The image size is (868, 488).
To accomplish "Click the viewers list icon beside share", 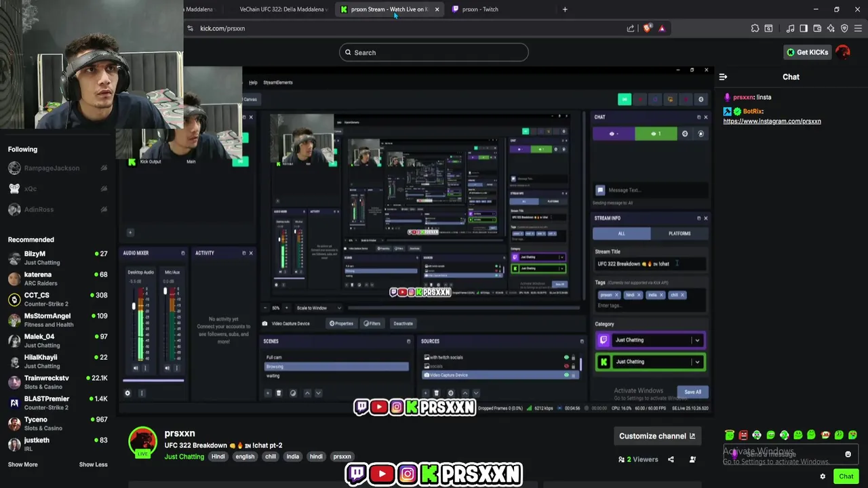I will [692, 460].
